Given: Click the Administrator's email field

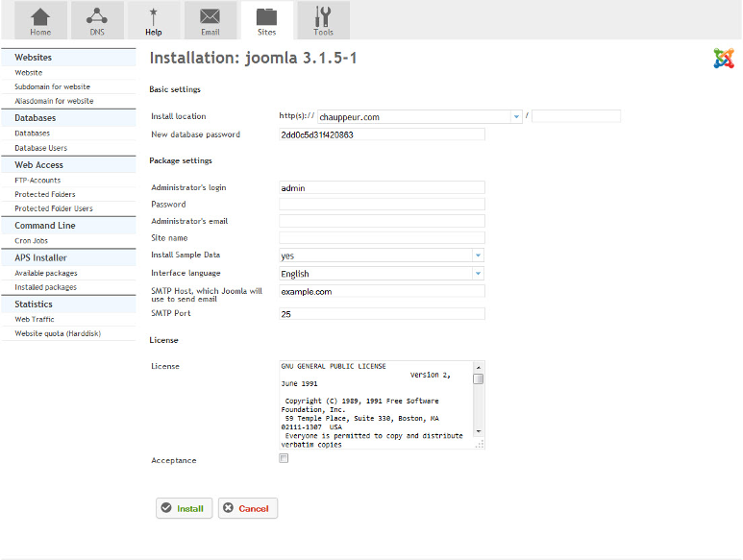Looking at the screenshot, I should coord(382,221).
